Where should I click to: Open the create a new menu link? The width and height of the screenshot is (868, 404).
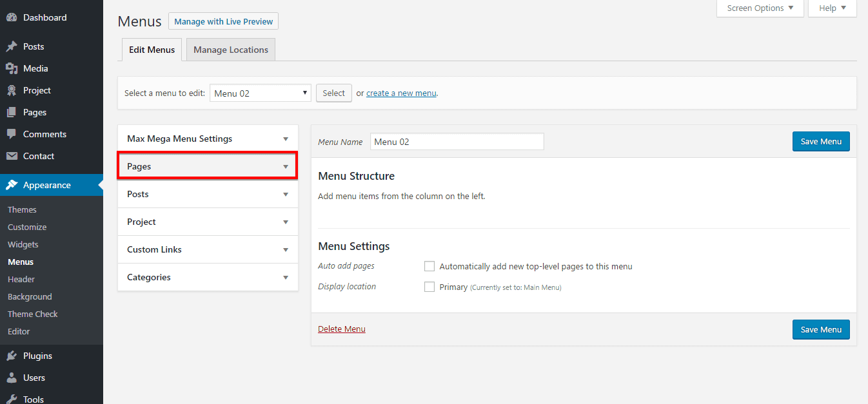pos(401,93)
